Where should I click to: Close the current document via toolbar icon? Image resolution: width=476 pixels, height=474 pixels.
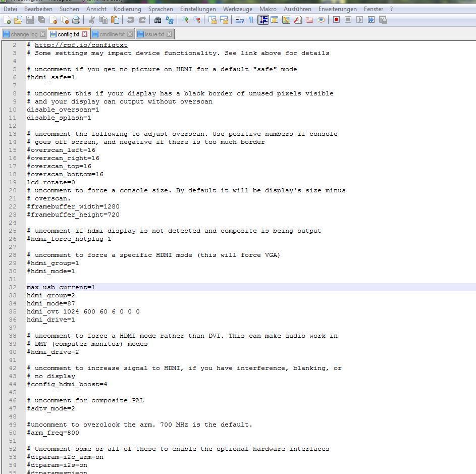coord(53,20)
